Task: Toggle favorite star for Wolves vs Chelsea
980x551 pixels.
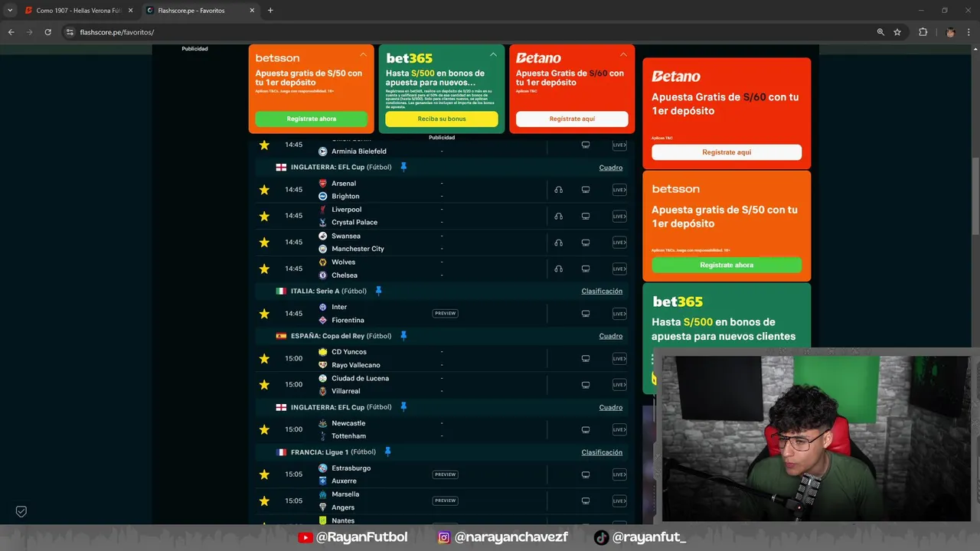Action: point(264,269)
